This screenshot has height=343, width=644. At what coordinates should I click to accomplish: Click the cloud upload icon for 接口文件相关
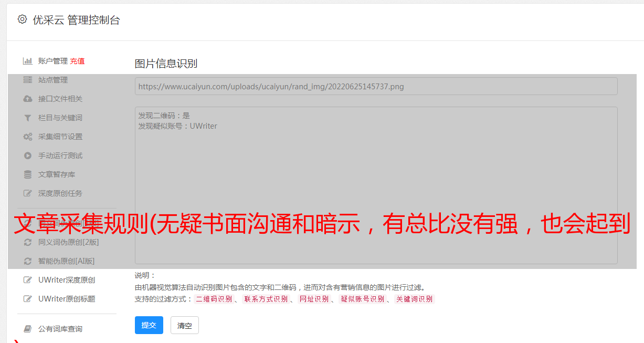click(28, 99)
